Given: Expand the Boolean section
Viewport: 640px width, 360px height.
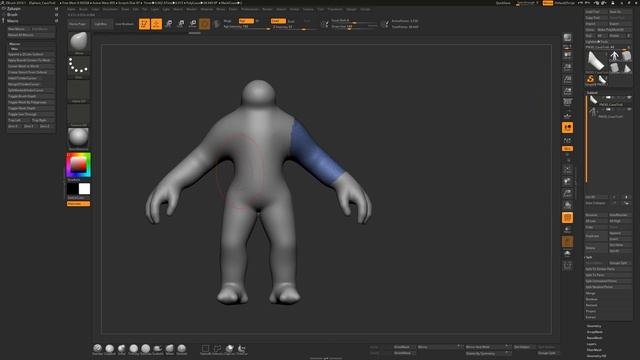Looking at the screenshot, I should click(591, 299).
